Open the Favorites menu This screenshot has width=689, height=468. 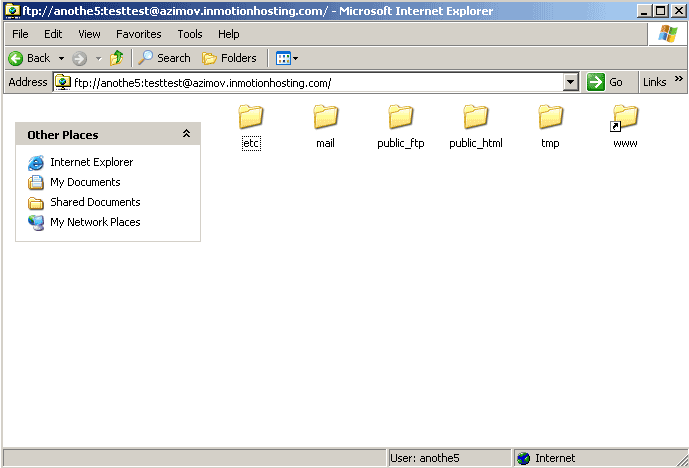point(138,34)
